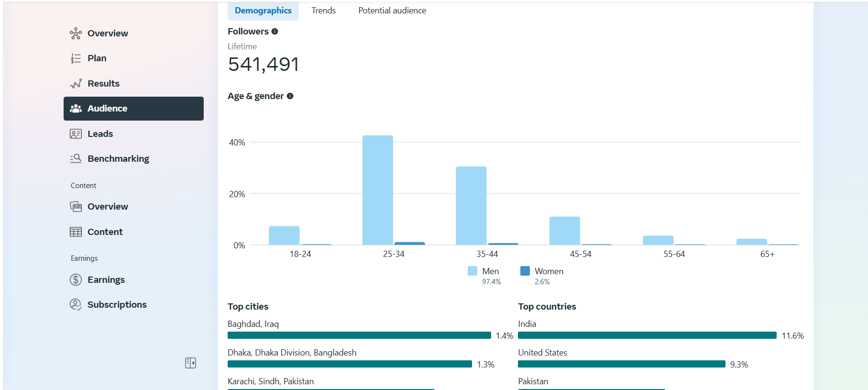The image size is (868, 390).
Task: Click the 25-34 Men bar
Action: click(377, 190)
